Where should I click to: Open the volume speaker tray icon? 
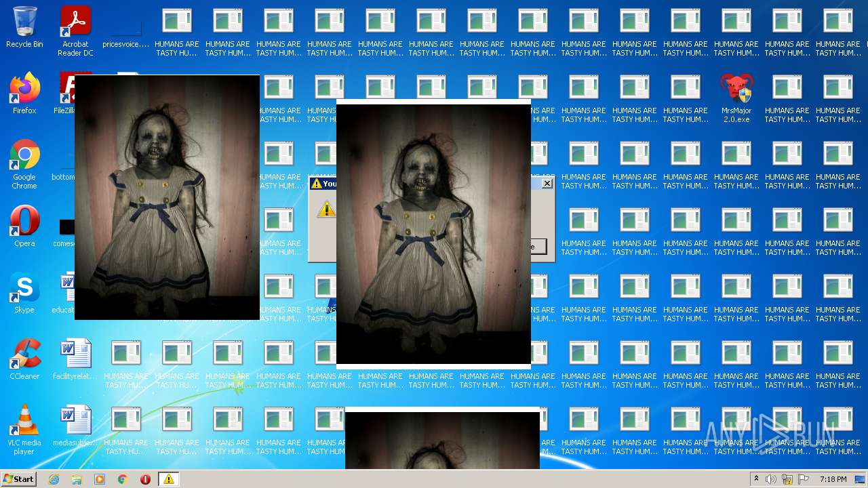point(771,479)
